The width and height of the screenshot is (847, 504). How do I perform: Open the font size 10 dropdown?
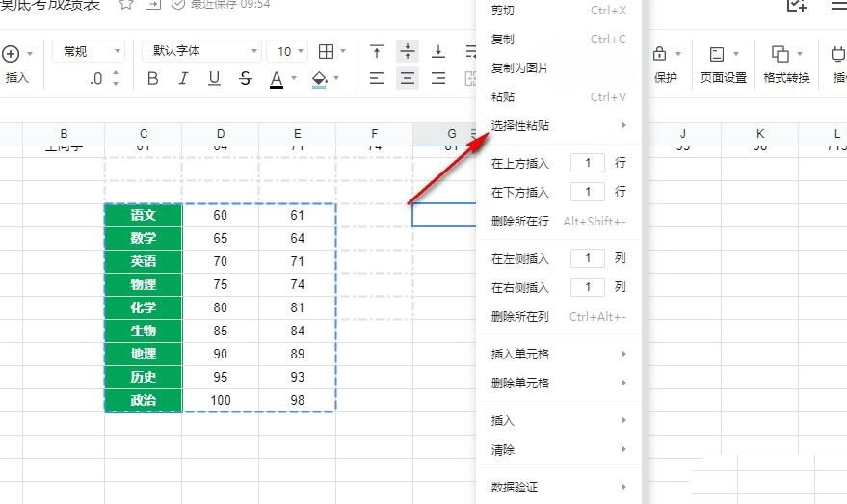[x=290, y=51]
